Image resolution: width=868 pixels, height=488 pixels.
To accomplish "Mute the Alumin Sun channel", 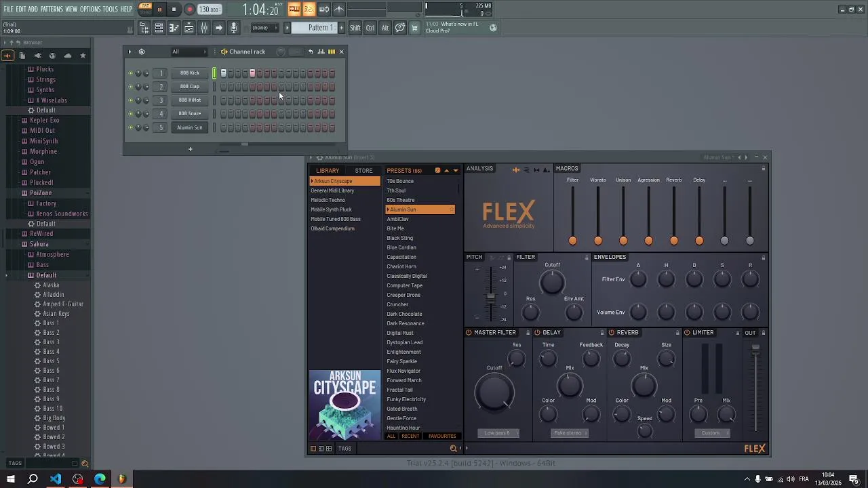I will pyautogui.click(x=130, y=127).
